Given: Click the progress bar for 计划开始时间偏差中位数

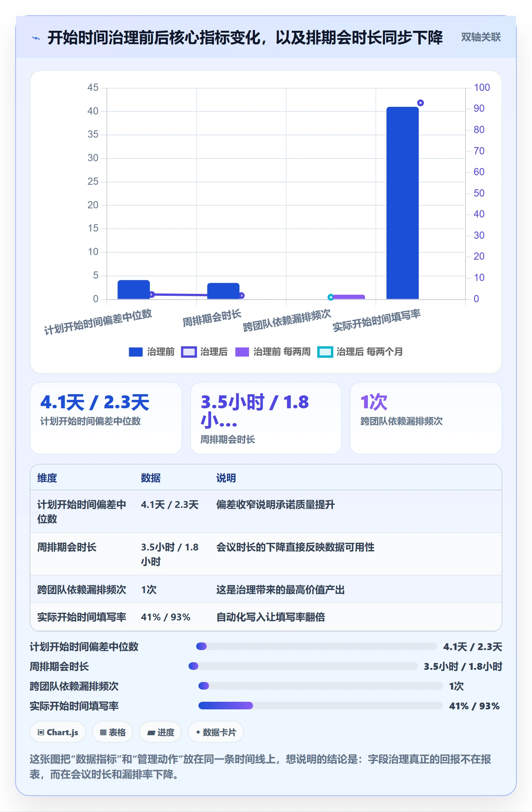Looking at the screenshot, I should tap(317, 646).
